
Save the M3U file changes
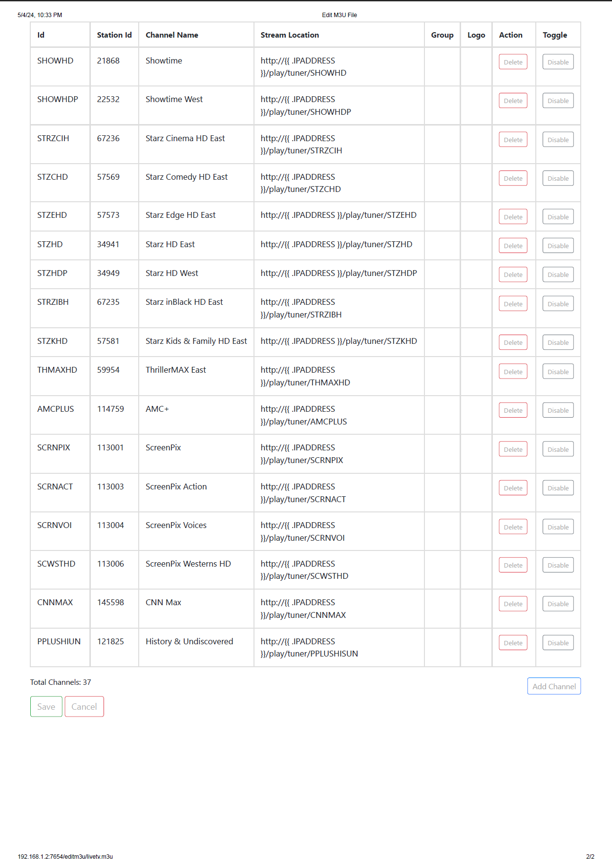[x=46, y=707]
